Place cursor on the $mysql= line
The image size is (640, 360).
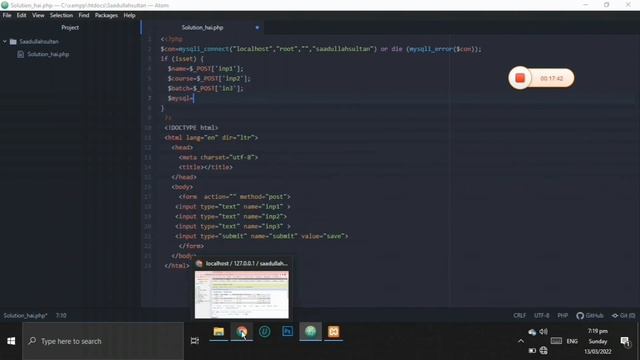pyautogui.click(x=180, y=98)
